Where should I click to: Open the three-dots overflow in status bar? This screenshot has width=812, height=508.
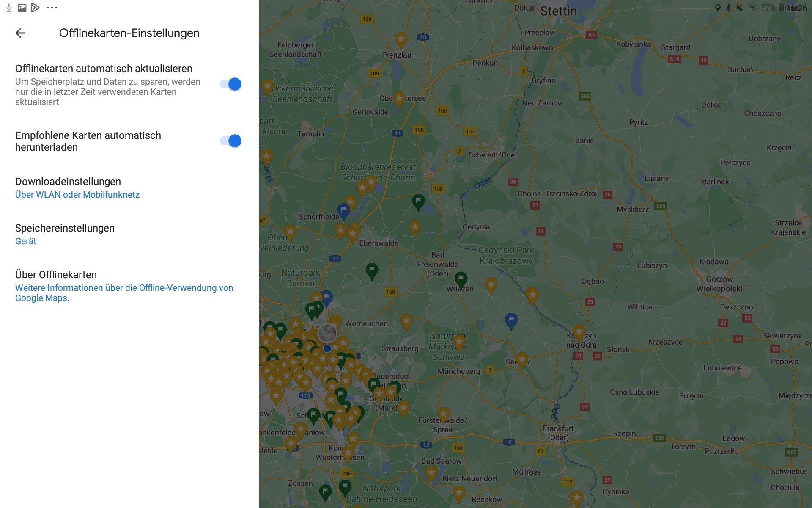point(52,8)
